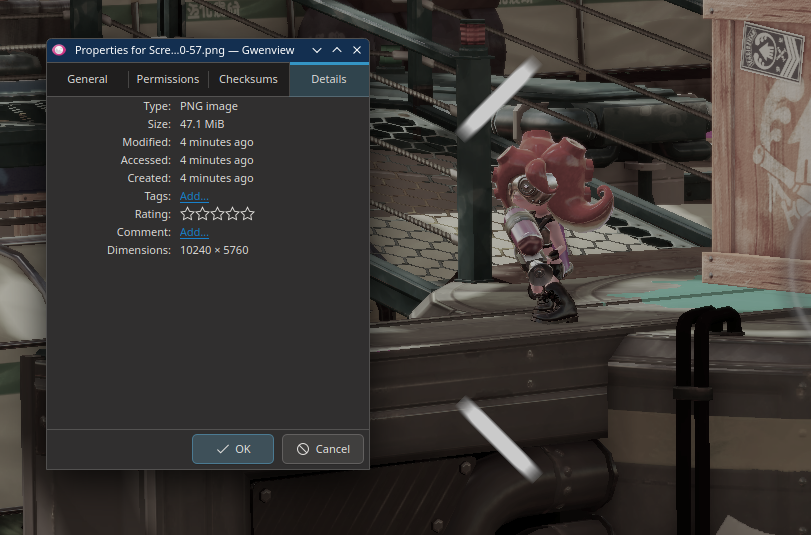Open the Checksums tab
The image size is (811, 535).
pyautogui.click(x=248, y=79)
